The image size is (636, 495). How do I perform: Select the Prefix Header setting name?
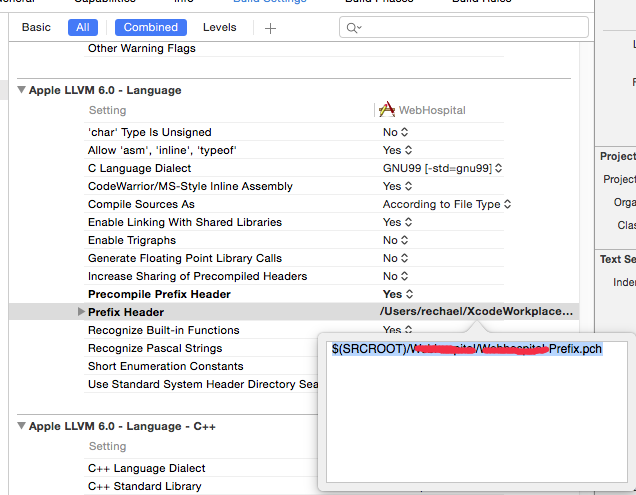point(126,312)
